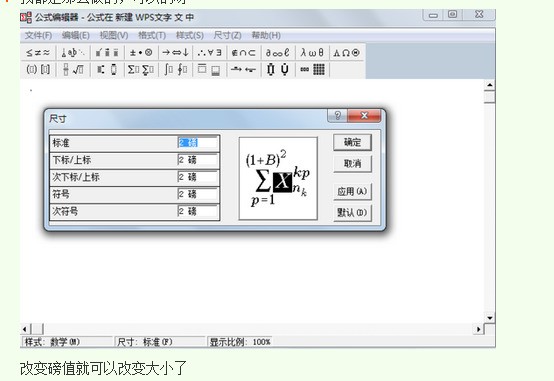Restore defaults with the 默认(D) button
The image size is (554, 381).
352,212
